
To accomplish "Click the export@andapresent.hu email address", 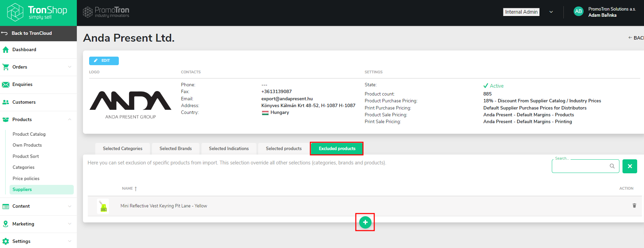I will coord(287,99).
